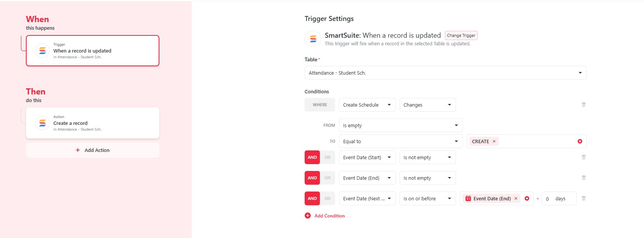Remove the Event Date (Next) condition row
Image resolution: width=644 pixels, height=238 pixels.
(x=583, y=198)
